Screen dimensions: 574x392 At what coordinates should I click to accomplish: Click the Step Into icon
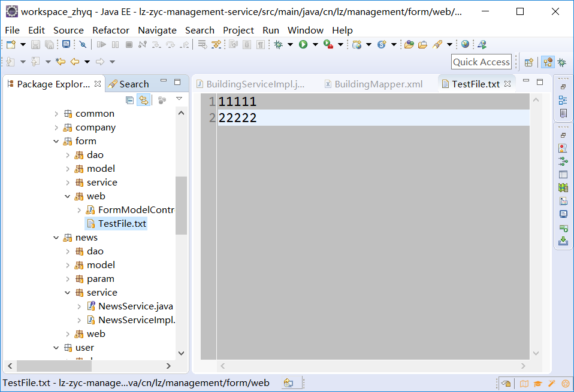(156, 45)
